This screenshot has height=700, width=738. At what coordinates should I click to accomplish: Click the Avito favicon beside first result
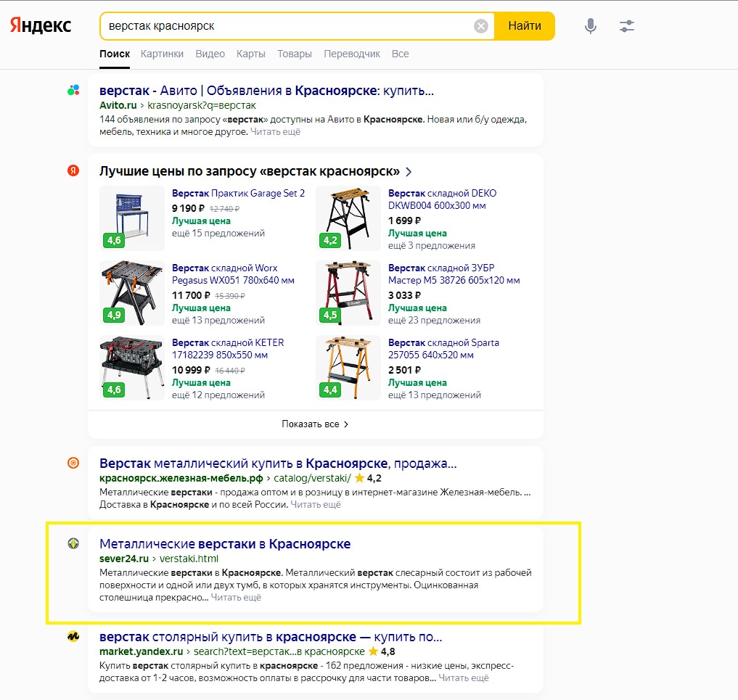[x=73, y=91]
